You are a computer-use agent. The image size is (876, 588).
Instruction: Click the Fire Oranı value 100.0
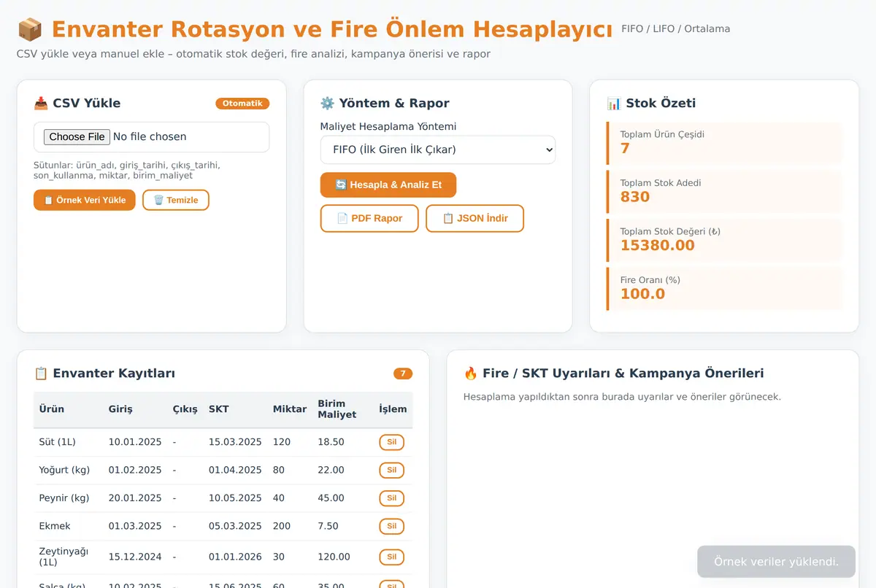[642, 294]
